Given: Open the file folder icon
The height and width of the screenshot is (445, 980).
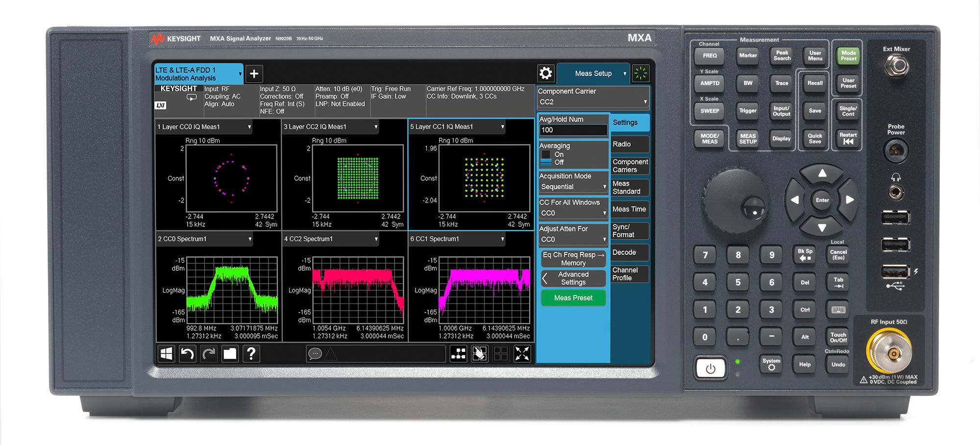Looking at the screenshot, I should (230, 353).
